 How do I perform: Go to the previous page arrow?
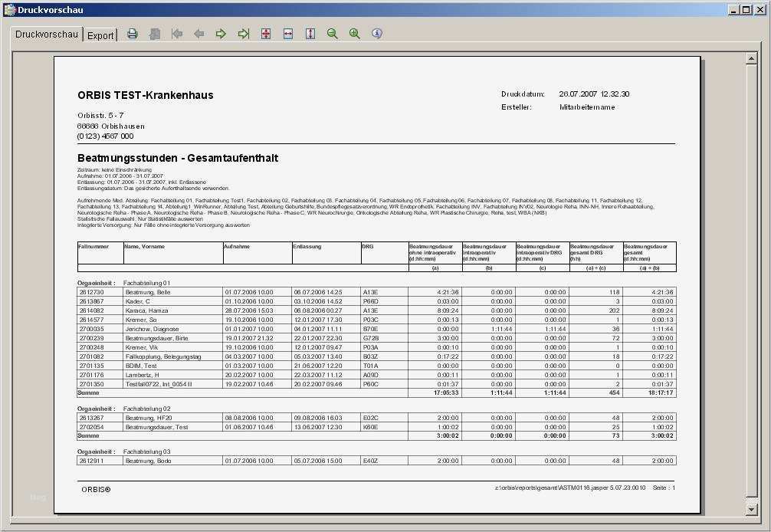[198, 34]
